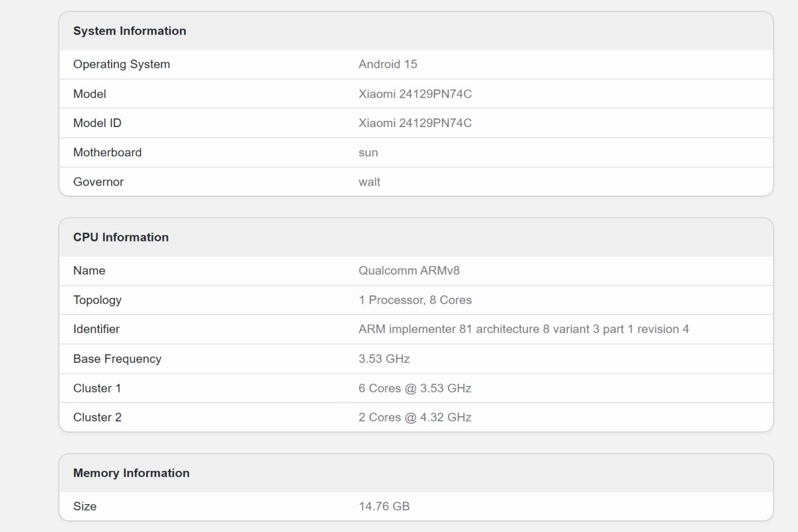Click the 6 Cores @ 3.53 GHz value
Viewport: 798px width, 532px height.
click(x=415, y=388)
